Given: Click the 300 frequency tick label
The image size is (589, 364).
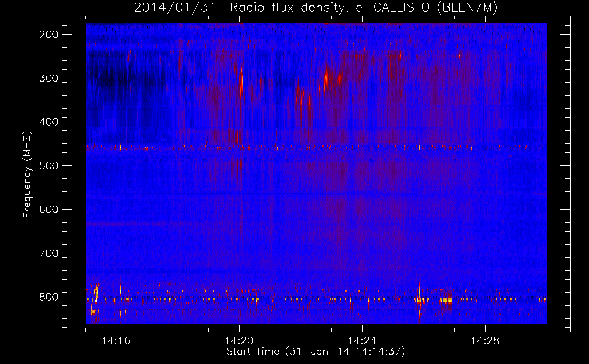Looking at the screenshot, I should pos(49,78).
